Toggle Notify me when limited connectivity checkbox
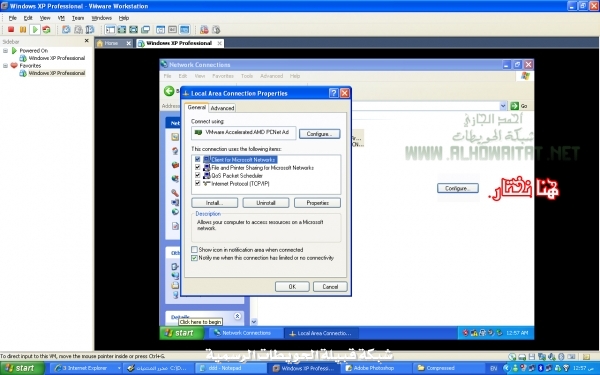The image size is (600, 375). 194,258
